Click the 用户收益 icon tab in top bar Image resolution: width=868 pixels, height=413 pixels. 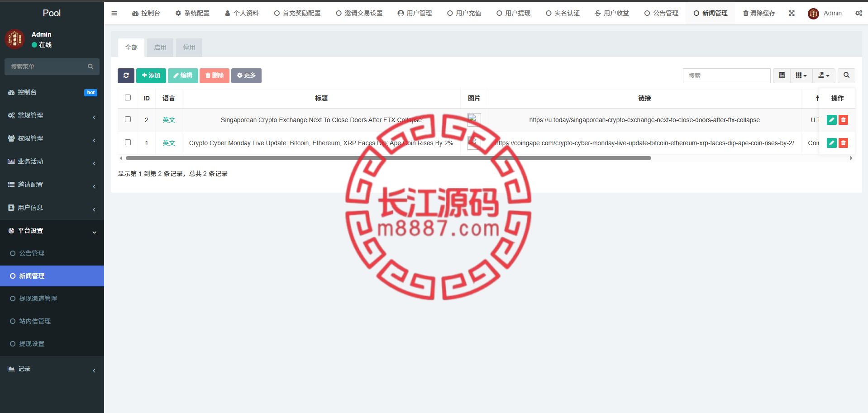pos(612,13)
